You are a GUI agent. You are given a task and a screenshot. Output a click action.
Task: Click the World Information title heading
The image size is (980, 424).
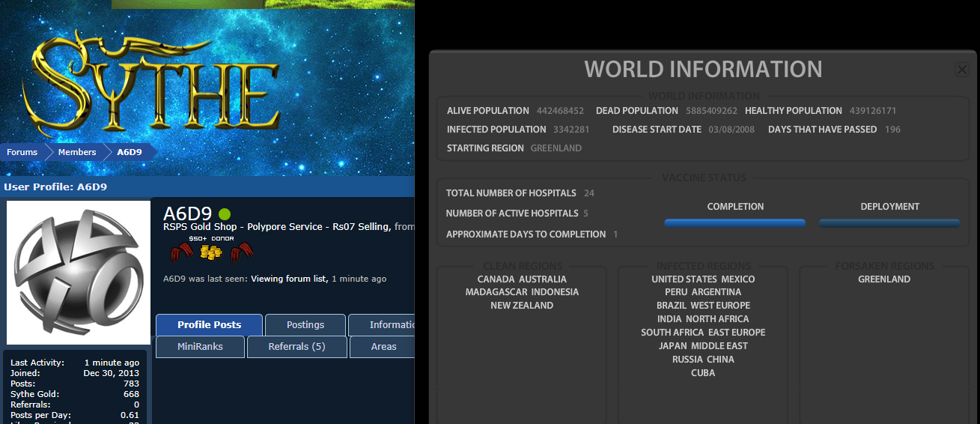click(x=703, y=70)
